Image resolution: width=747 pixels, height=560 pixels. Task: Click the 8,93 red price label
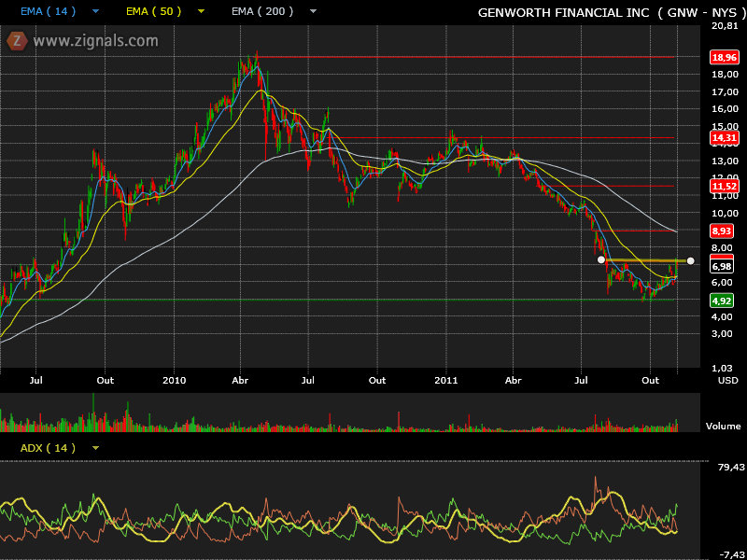click(721, 231)
